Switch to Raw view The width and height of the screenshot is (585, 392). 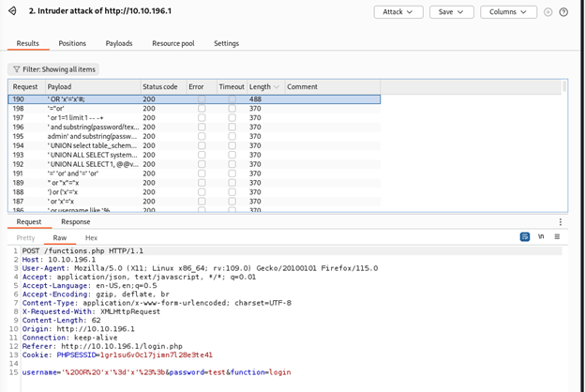point(60,238)
